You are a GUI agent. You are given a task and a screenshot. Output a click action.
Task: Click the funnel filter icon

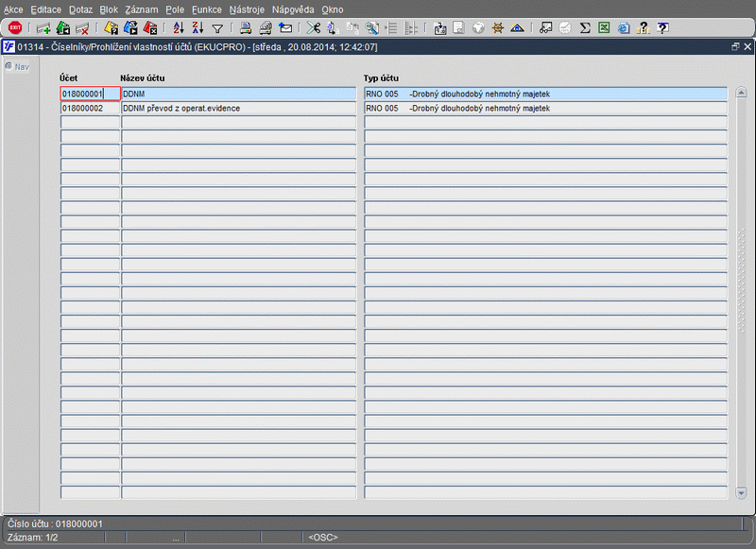(x=217, y=29)
